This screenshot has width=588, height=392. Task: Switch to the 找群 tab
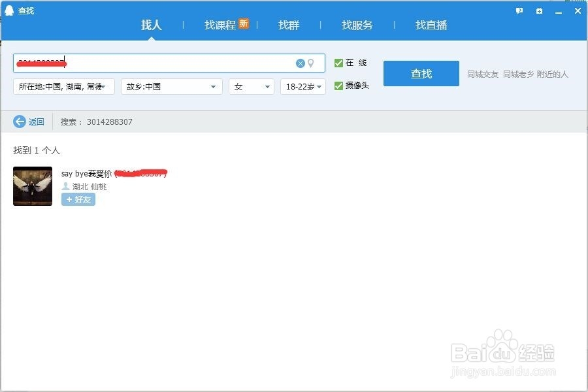pos(289,25)
